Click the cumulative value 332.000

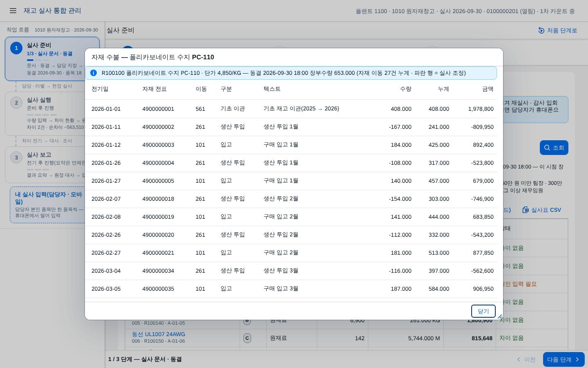coord(439,235)
